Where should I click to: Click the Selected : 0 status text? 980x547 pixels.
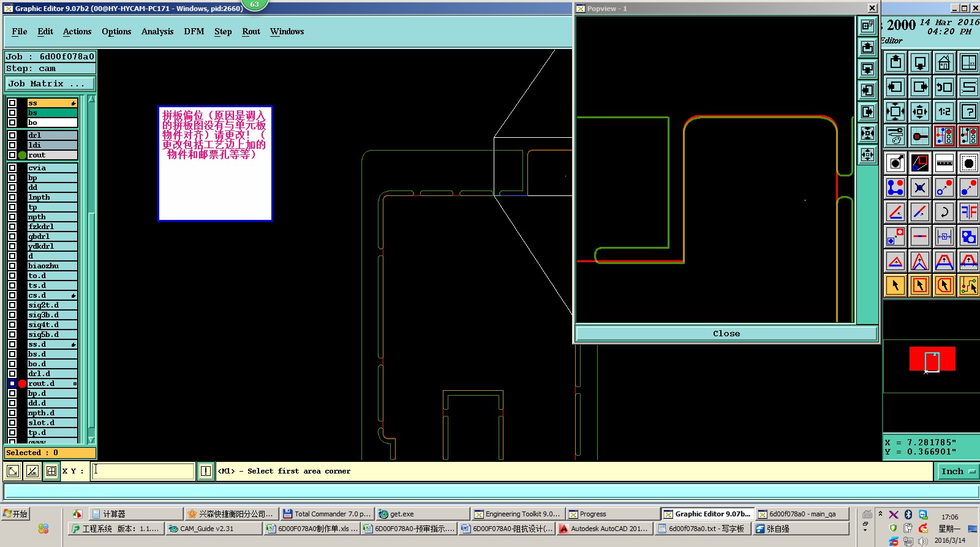32,453
